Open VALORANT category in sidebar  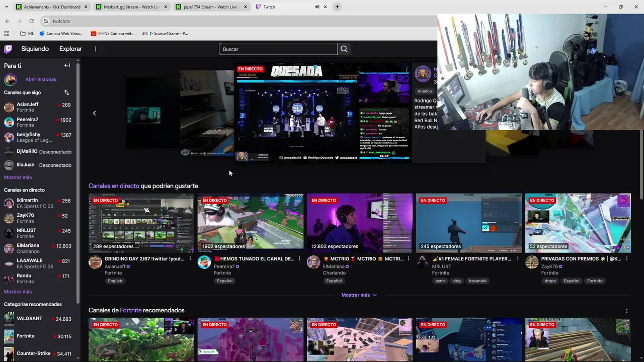38,319
